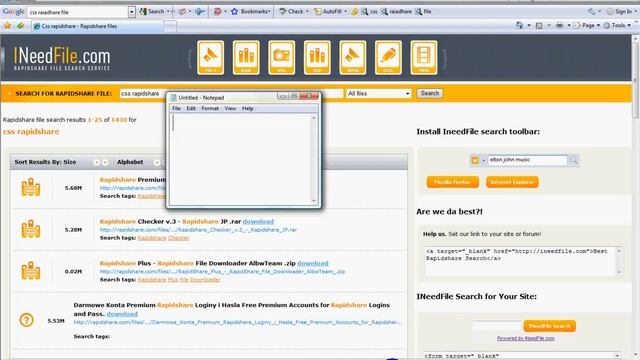Viewport: 640px width, 360px height.
Task: Click the 5.28M result's archive icon
Action: point(31,229)
